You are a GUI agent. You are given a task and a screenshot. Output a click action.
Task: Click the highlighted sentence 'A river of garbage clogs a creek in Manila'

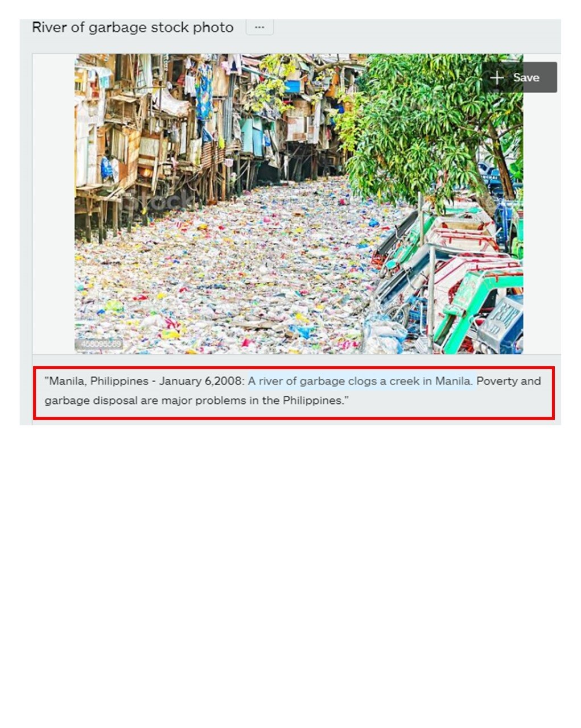[x=360, y=381]
